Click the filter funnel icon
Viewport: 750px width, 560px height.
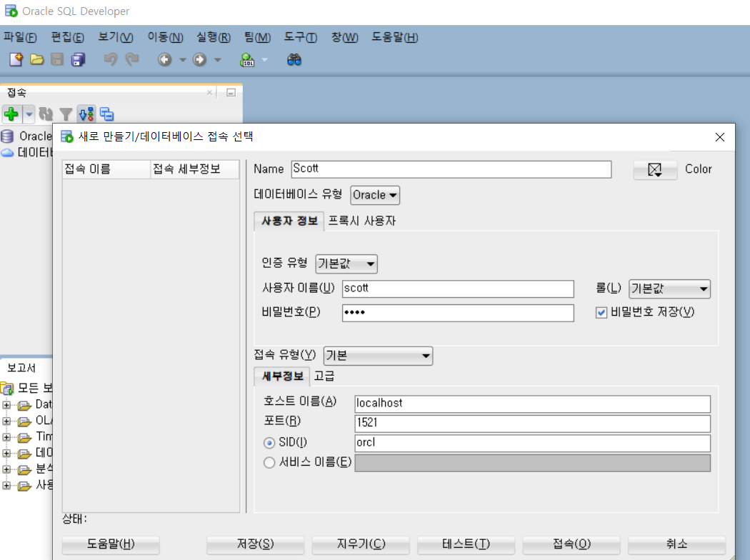pyautogui.click(x=66, y=114)
